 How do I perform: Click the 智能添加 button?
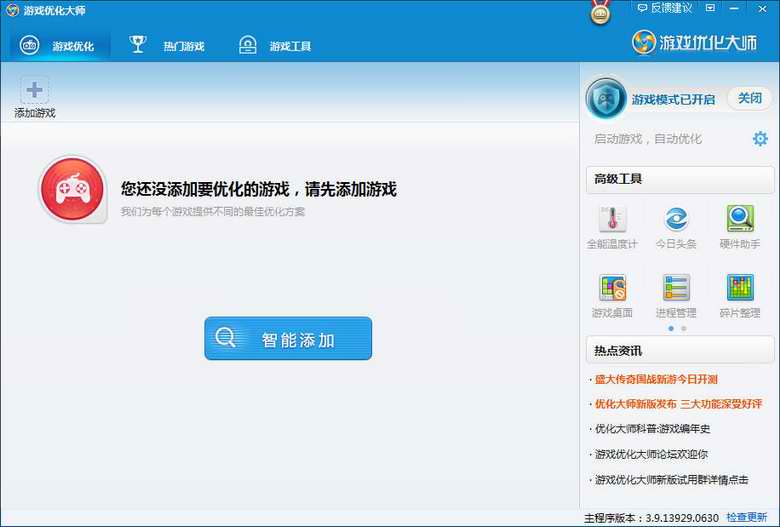(x=288, y=338)
